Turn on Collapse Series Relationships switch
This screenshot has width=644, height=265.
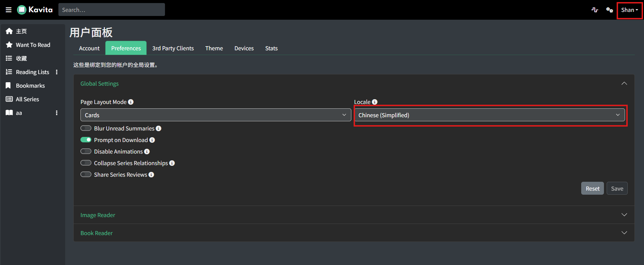tap(86, 163)
